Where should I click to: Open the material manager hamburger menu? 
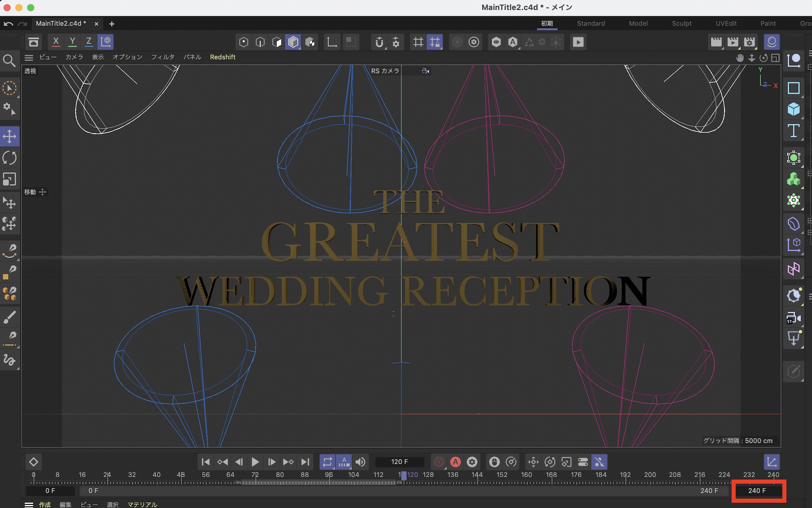(29, 504)
